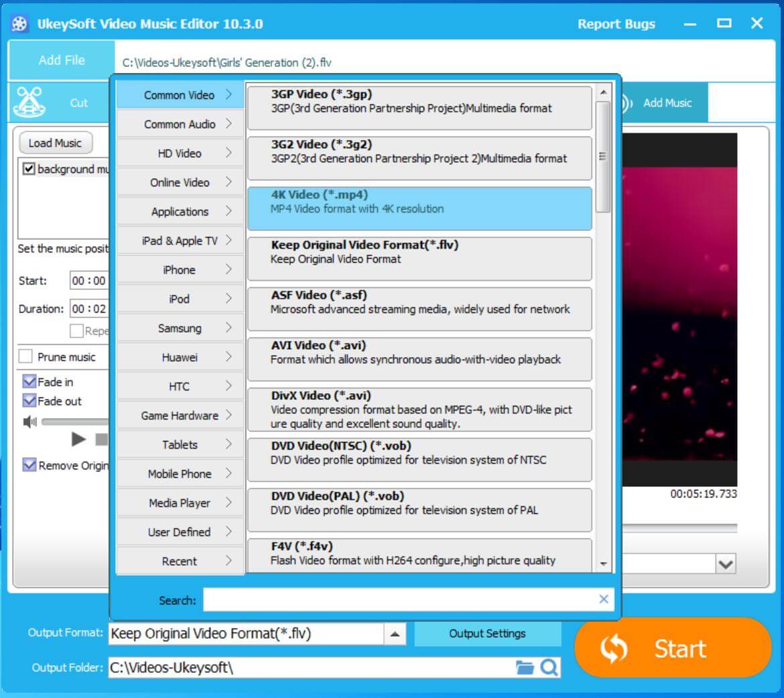
Task: Open the User Defined category
Action: coord(180,532)
